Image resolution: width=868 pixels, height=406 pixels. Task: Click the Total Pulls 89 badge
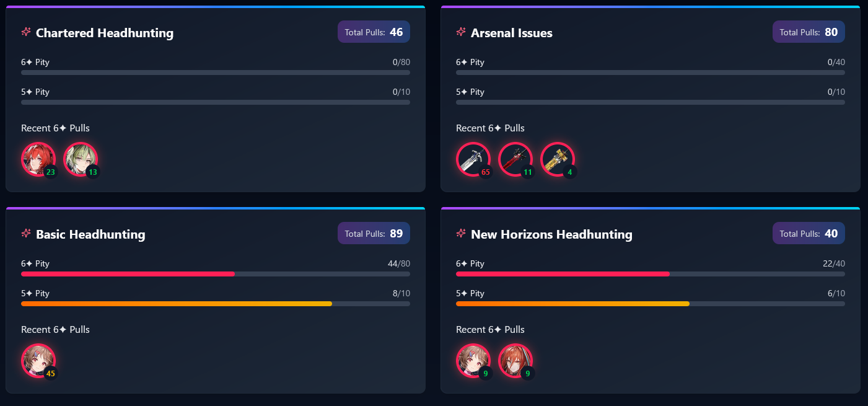[374, 234]
